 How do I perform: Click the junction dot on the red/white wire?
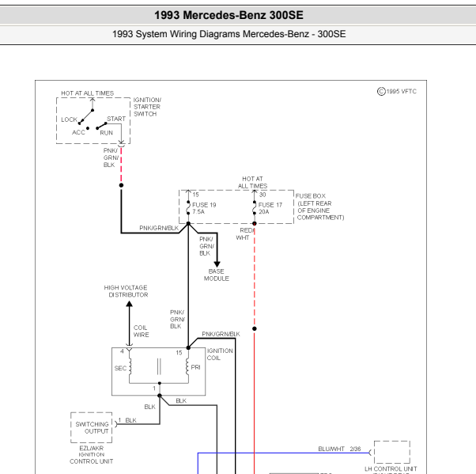[255, 328]
